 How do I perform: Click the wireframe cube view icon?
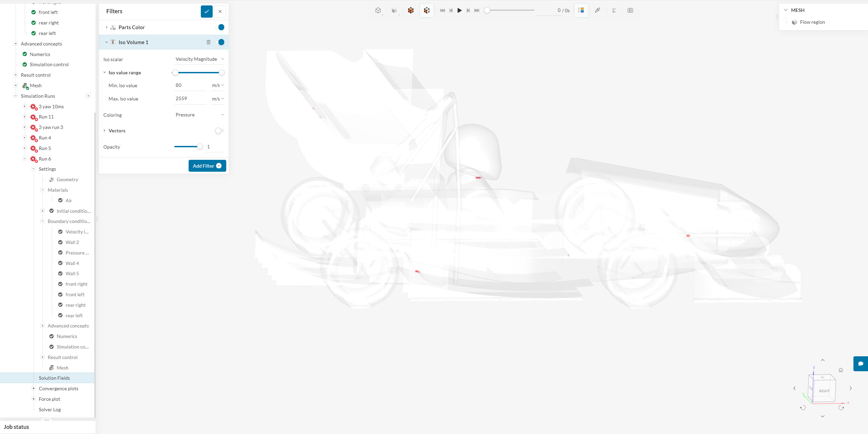378,11
